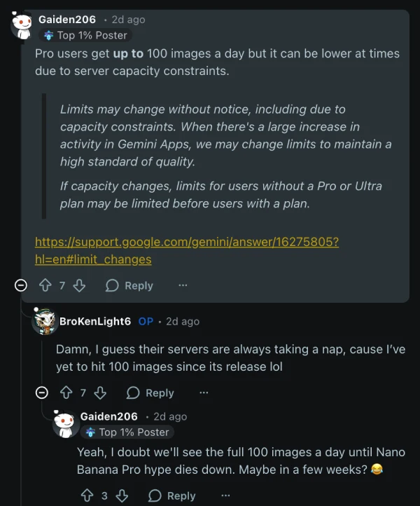Open Gaiden206's avatar on the top comment
The height and width of the screenshot is (506, 420).
[21, 26]
